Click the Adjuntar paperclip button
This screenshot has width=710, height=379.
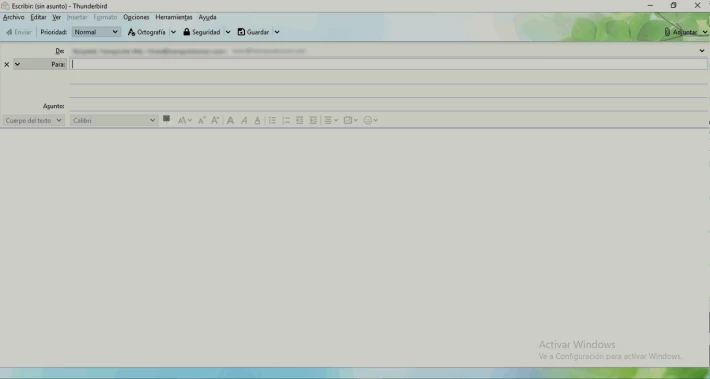(x=681, y=32)
